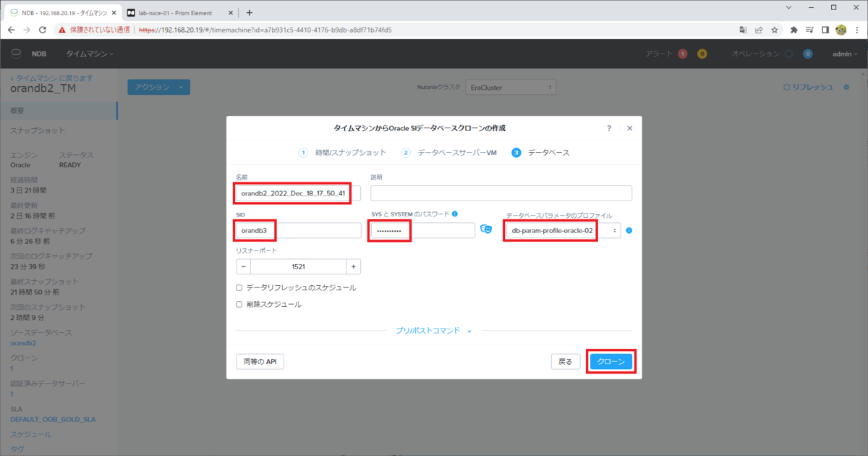Click the リフレッシュ link

(808, 87)
